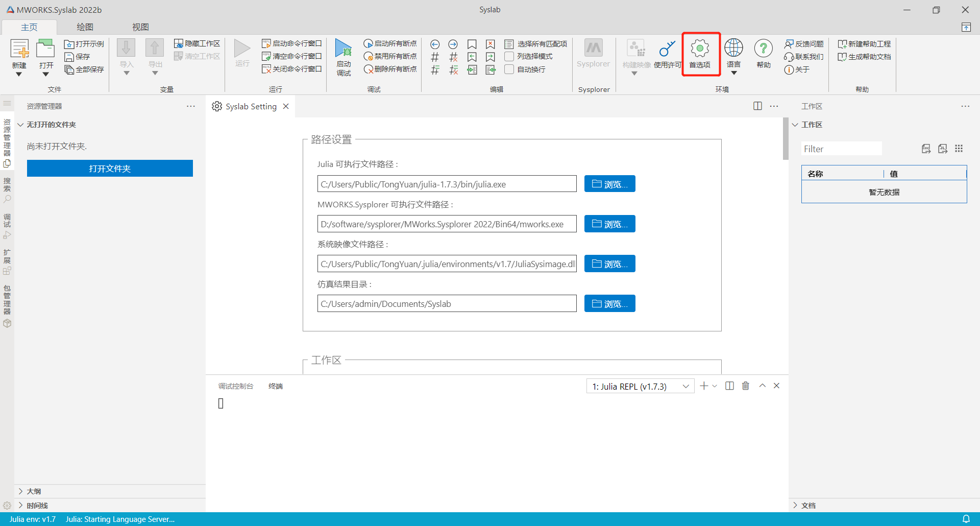
Task: Collapse the 无打开的文件夹 section
Action: point(21,125)
